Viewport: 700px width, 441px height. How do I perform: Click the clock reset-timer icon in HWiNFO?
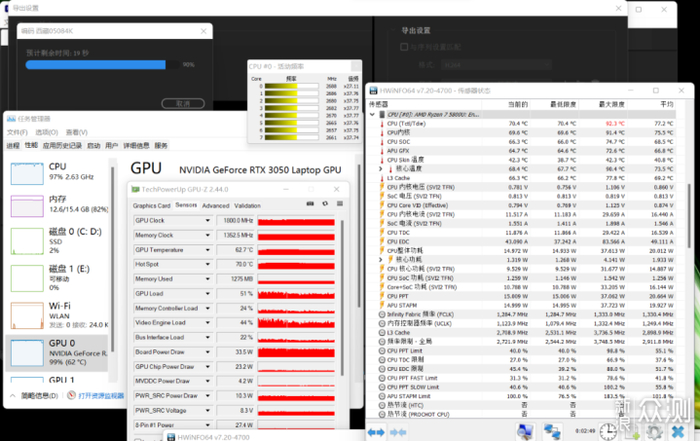coord(608,432)
